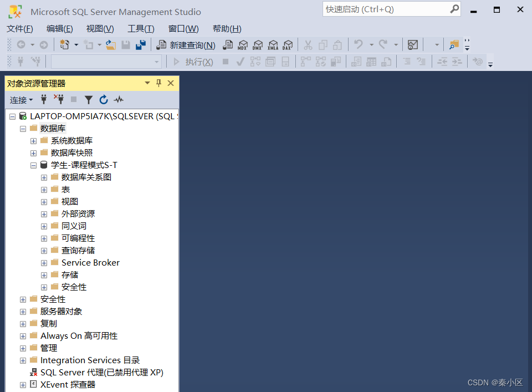
Task: Select the 存储 tree item
Action: [x=70, y=275]
